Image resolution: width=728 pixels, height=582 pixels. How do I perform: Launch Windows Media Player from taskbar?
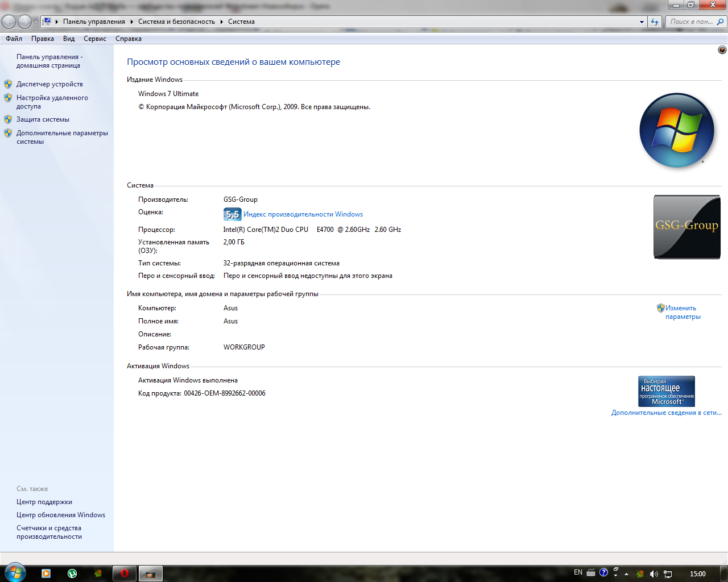point(46,573)
